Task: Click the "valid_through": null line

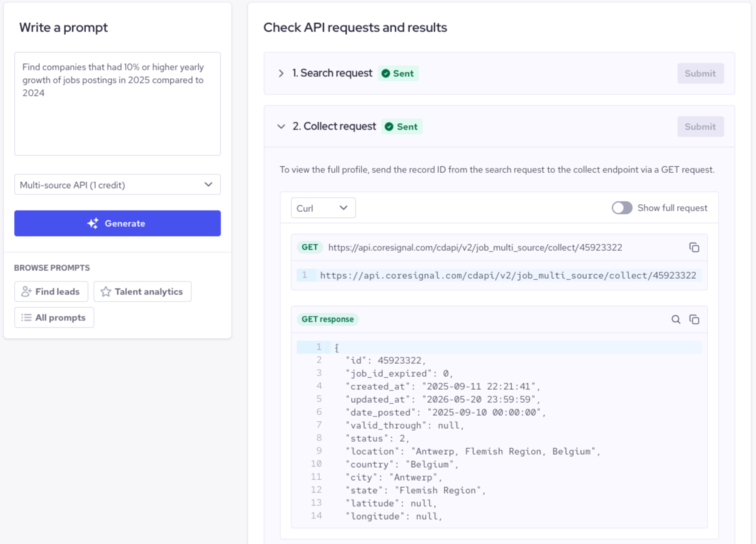Action: (404, 425)
